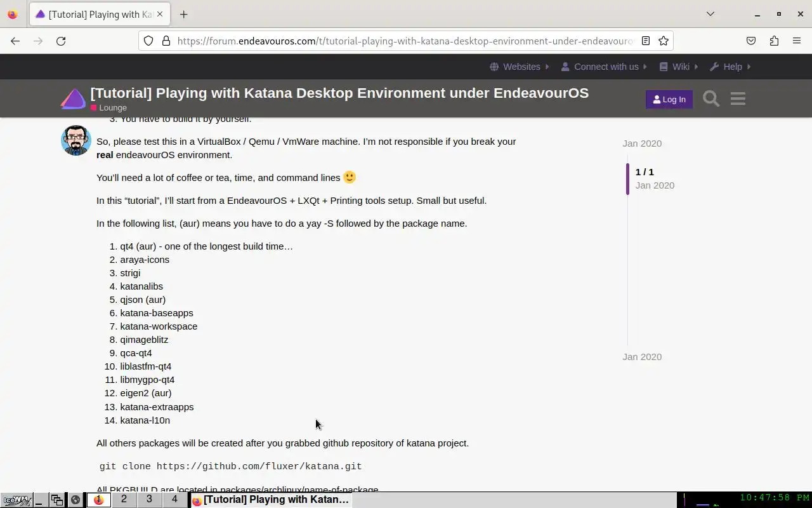Click the list item 'eigen2 (aur)'
This screenshot has width=812, height=508.
pos(145,393)
